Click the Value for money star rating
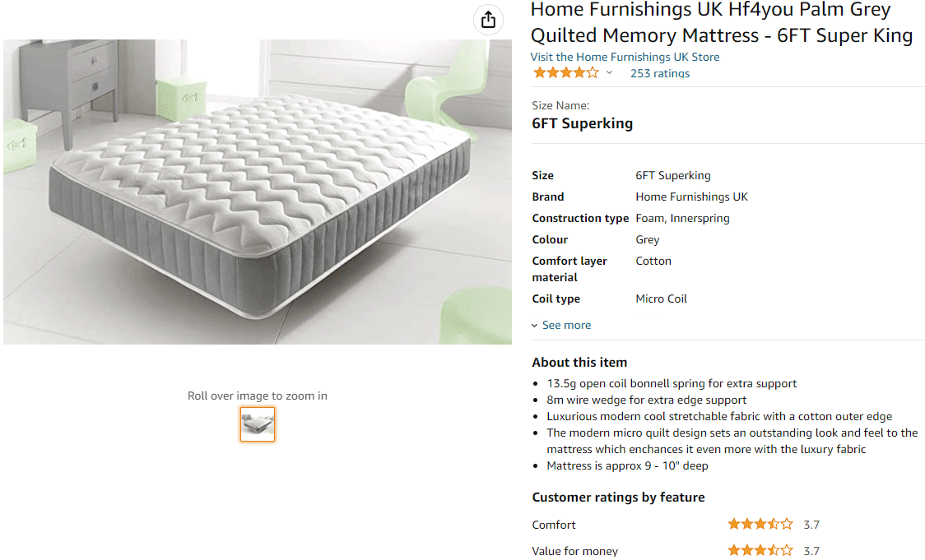This screenshot has height=560, width=925. 760,550
